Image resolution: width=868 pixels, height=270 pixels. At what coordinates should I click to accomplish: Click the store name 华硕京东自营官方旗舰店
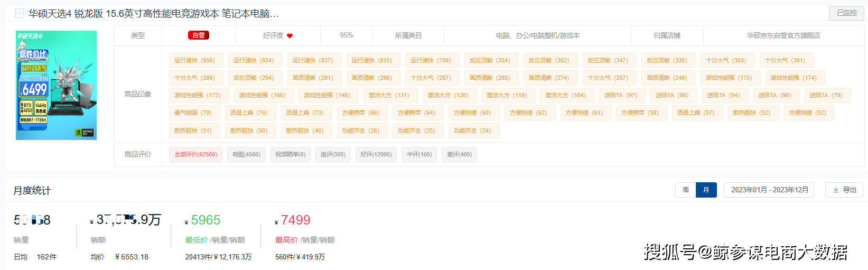[783, 35]
